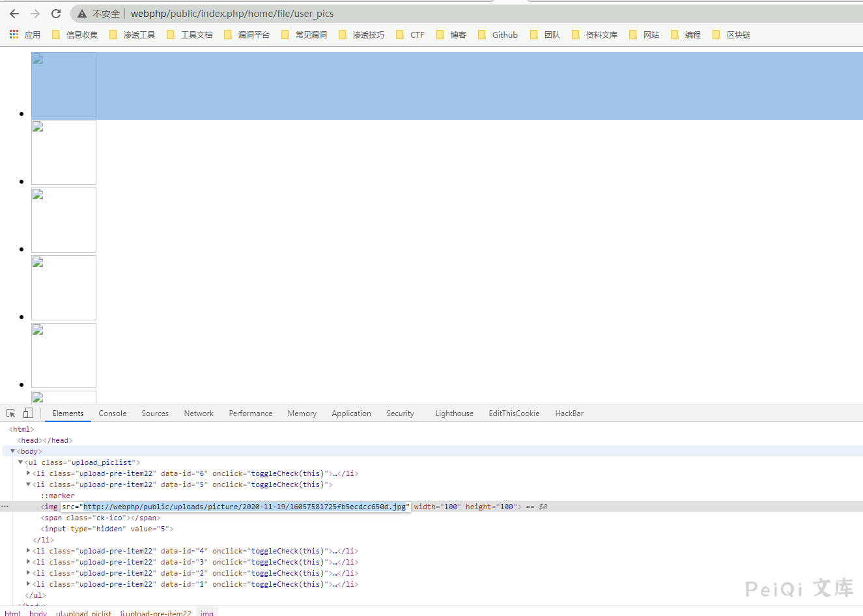Open the Github bookmark folder
This screenshot has height=616, width=863.
click(498, 35)
